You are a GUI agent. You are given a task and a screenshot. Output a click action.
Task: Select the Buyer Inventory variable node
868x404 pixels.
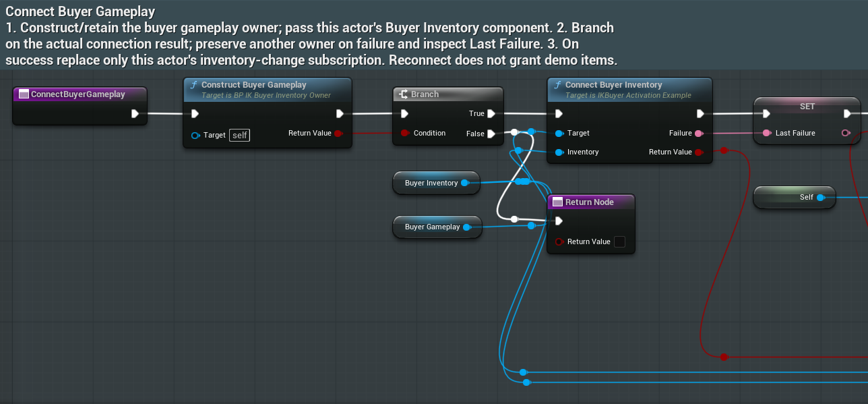(436, 183)
